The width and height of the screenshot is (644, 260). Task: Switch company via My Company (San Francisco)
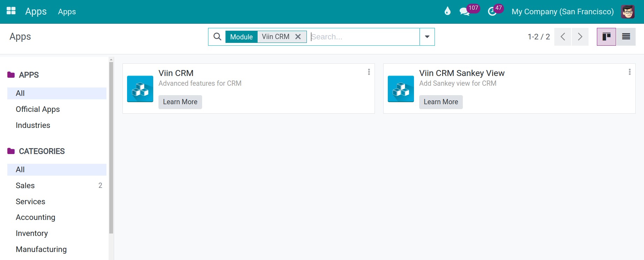tap(563, 12)
